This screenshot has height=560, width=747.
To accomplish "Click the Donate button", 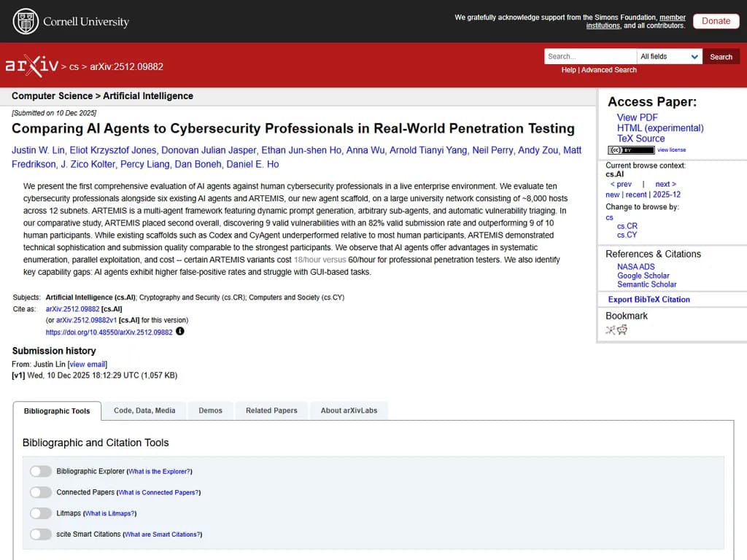I will click(716, 21).
